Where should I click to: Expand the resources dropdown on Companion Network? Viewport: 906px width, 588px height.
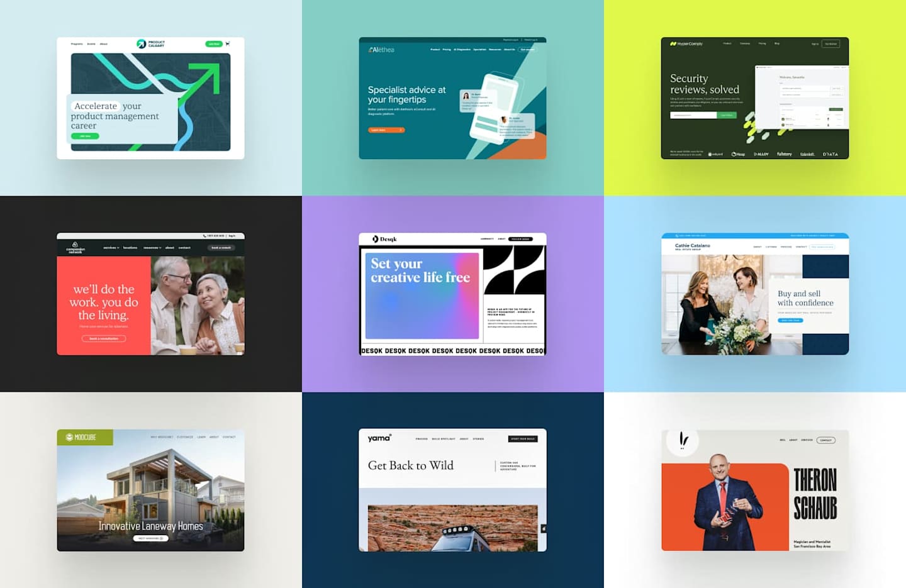click(x=152, y=248)
